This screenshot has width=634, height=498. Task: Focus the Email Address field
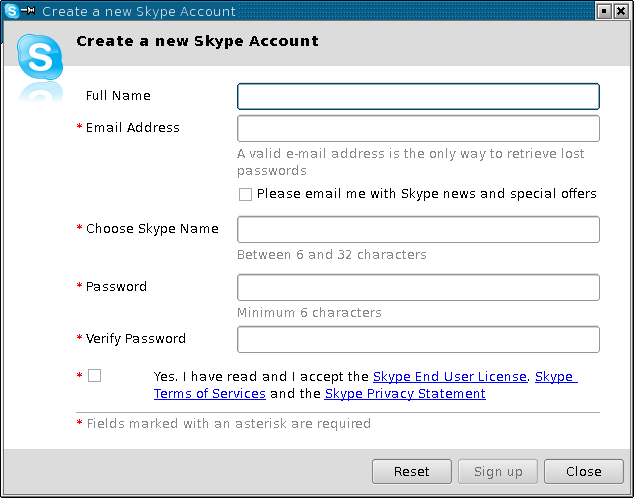(418, 129)
